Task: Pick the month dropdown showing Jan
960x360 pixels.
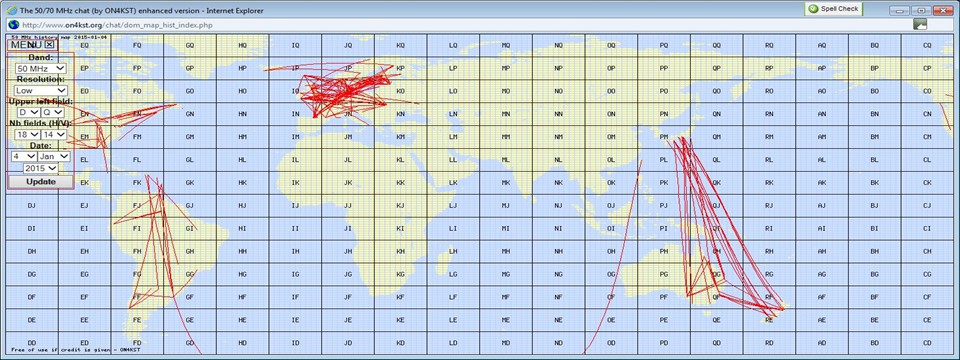Action: pos(54,156)
